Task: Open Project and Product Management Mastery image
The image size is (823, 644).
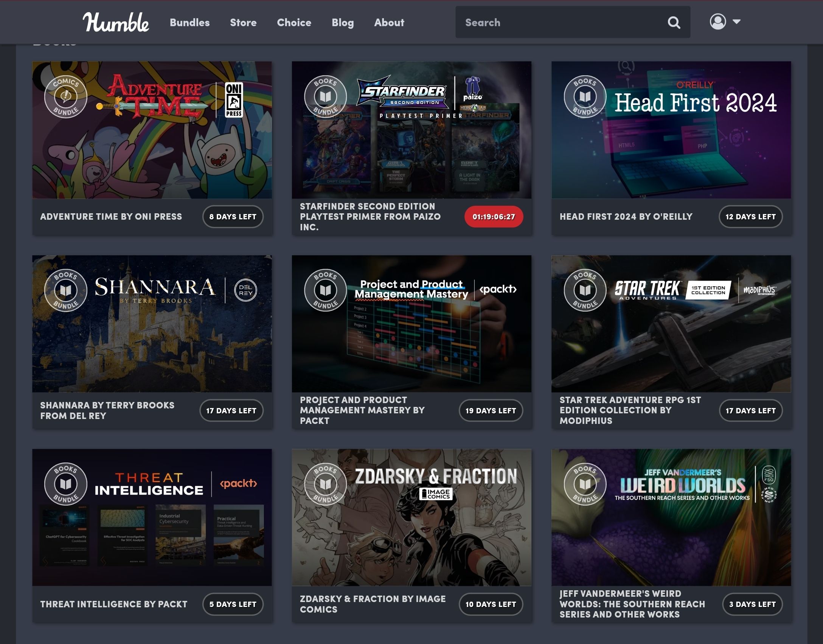Action: pyautogui.click(x=411, y=324)
